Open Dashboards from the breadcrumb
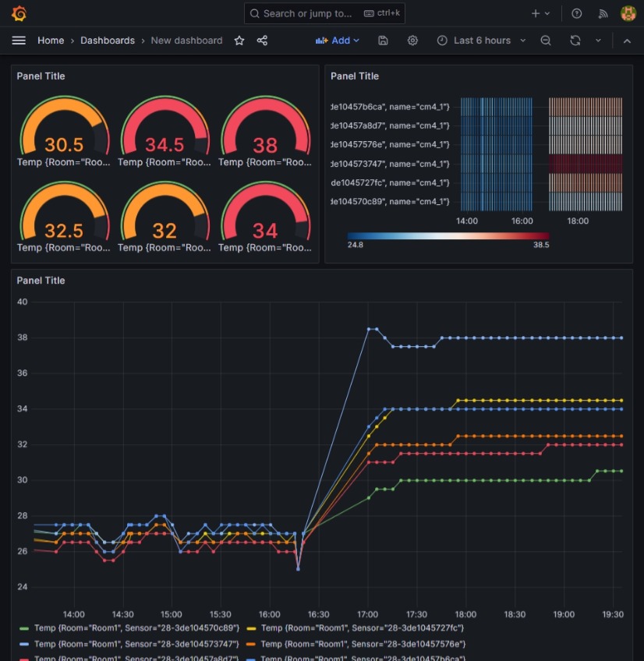 coord(108,41)
